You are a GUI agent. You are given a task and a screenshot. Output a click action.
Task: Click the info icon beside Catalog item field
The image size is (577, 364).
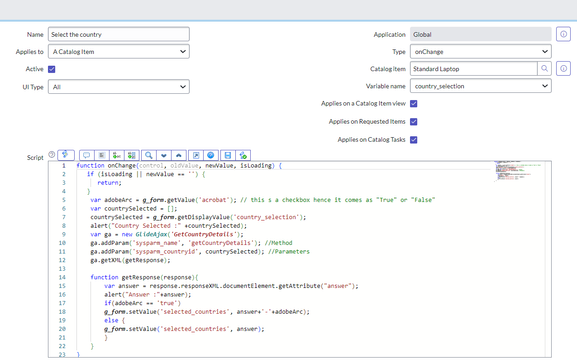point(563,68)
